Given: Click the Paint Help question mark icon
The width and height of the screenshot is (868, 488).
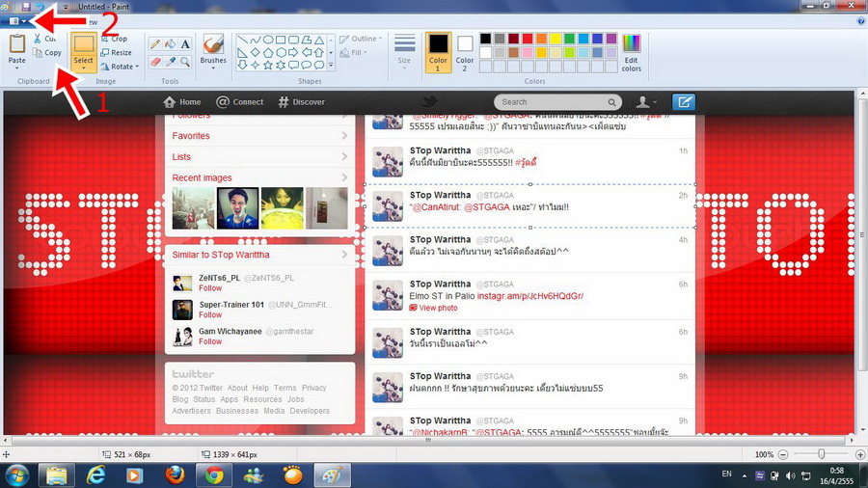Looking at the screenshot, I should tap(861, 21).
